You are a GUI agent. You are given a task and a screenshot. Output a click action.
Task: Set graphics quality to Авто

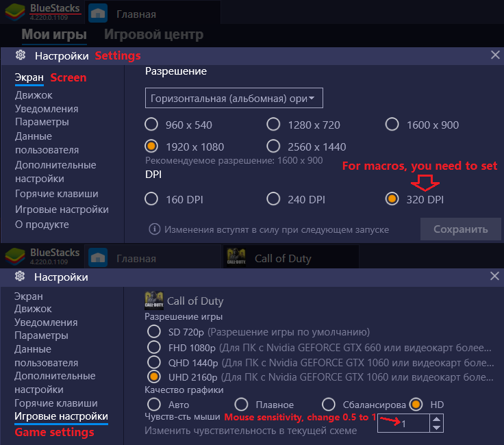tap(154, 405)
